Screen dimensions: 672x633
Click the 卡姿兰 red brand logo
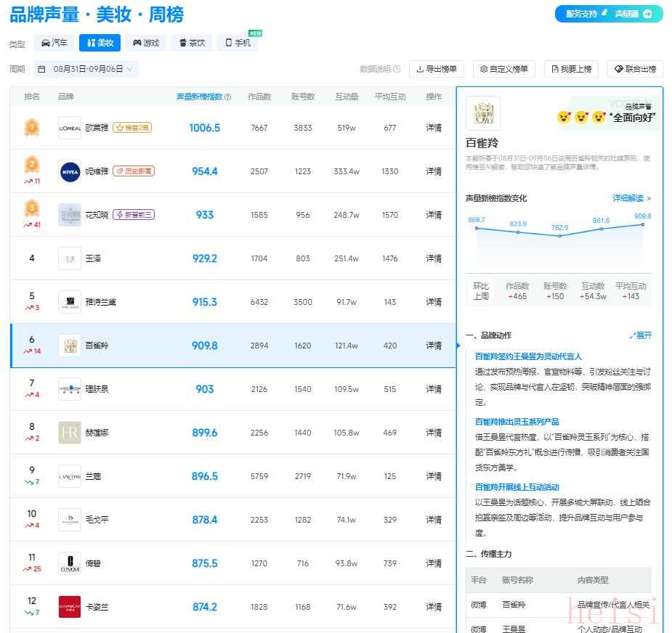click(x=70, y=607)
